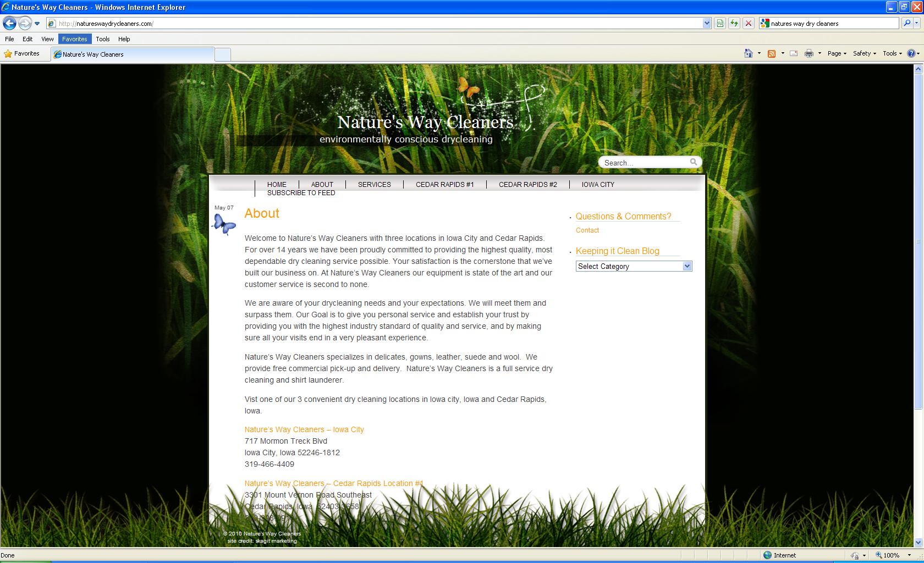Open the Favorites menu
924x563 pixels.
75,39
